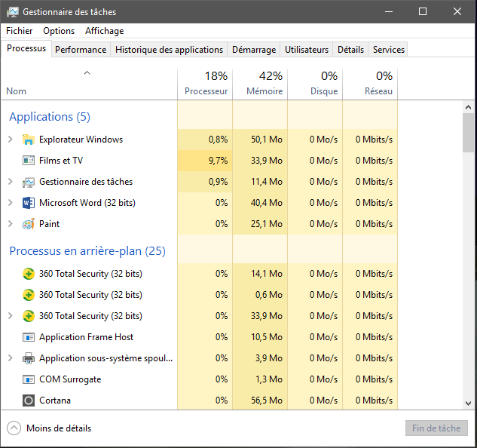Click the scrollbar up arrow
Screen dimensions: 477x448
[468, 107]
